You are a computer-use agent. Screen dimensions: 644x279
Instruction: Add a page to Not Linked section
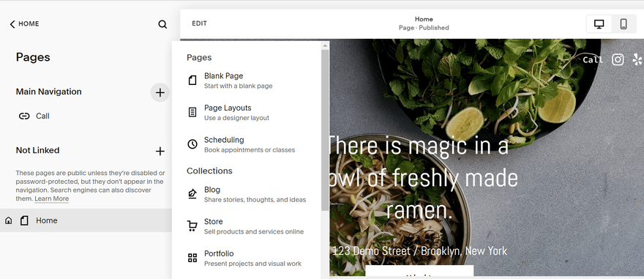[x=160, y=151]
